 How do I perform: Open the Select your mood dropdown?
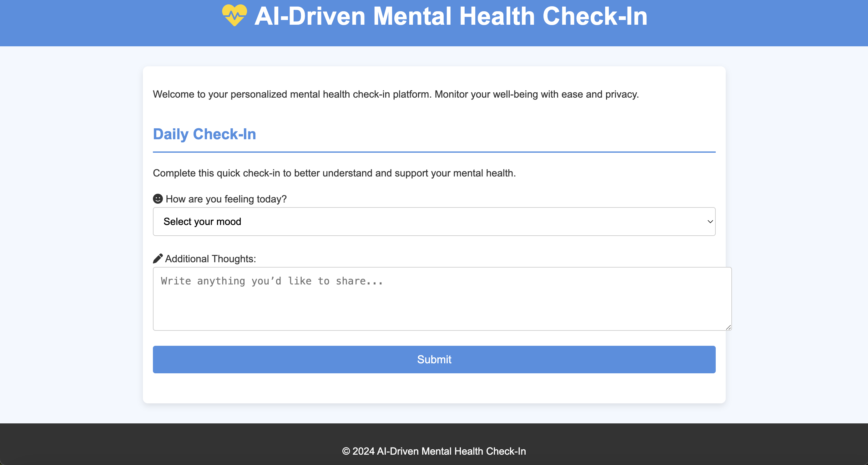click(434, 222)
